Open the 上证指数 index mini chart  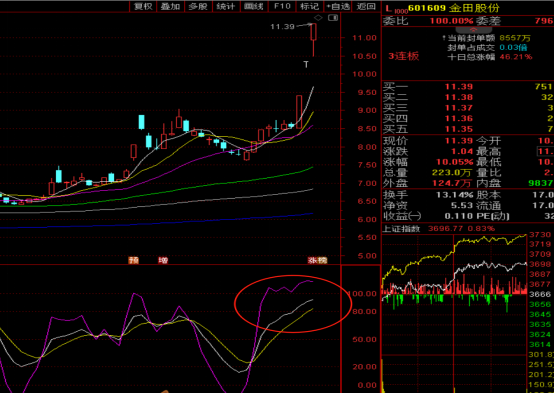[x=401, y=229]
